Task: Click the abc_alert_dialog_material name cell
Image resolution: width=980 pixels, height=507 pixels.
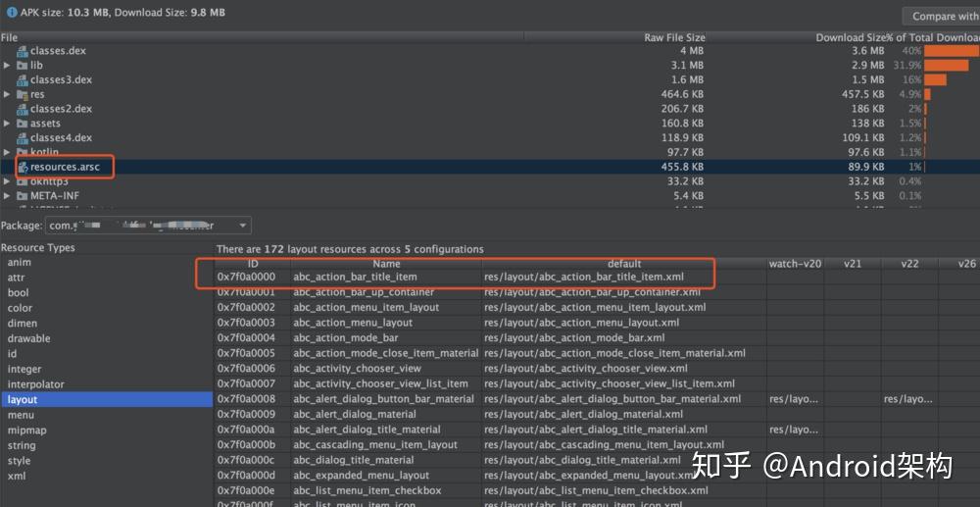Action: [386, 414]
